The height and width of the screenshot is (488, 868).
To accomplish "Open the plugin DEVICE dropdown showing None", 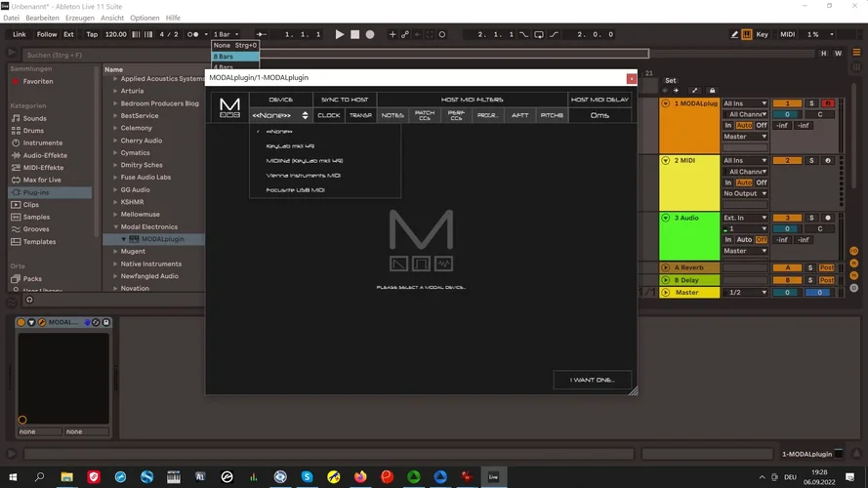I will (x=280, y=115).
